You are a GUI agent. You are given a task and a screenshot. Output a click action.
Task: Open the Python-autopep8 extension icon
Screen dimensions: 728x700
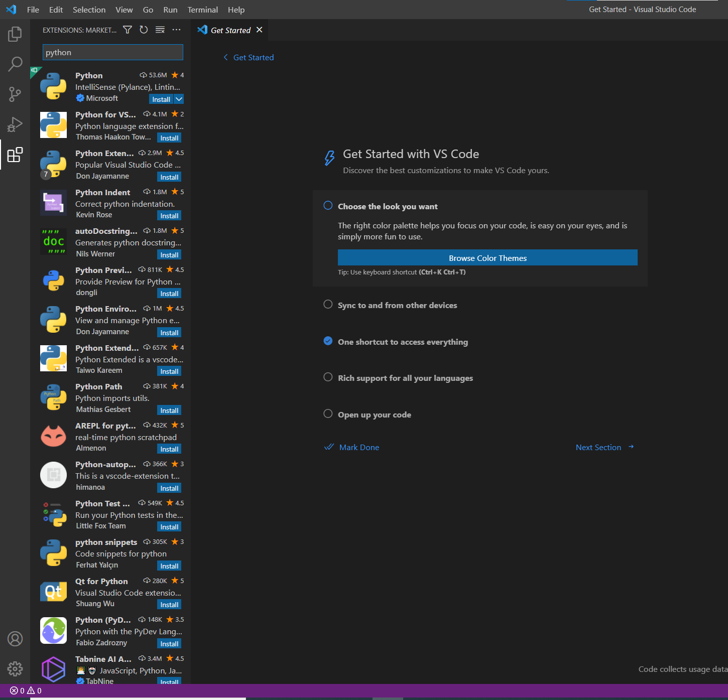[53, 475]
